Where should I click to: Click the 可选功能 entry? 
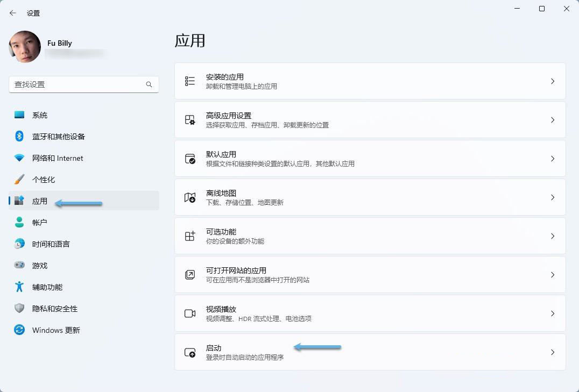coord(370,236)
